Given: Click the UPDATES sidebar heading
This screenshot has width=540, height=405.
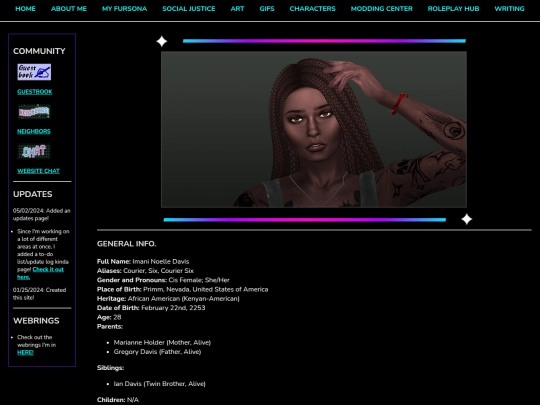Looking at the screenshot, I should click(x=33, y=194).
